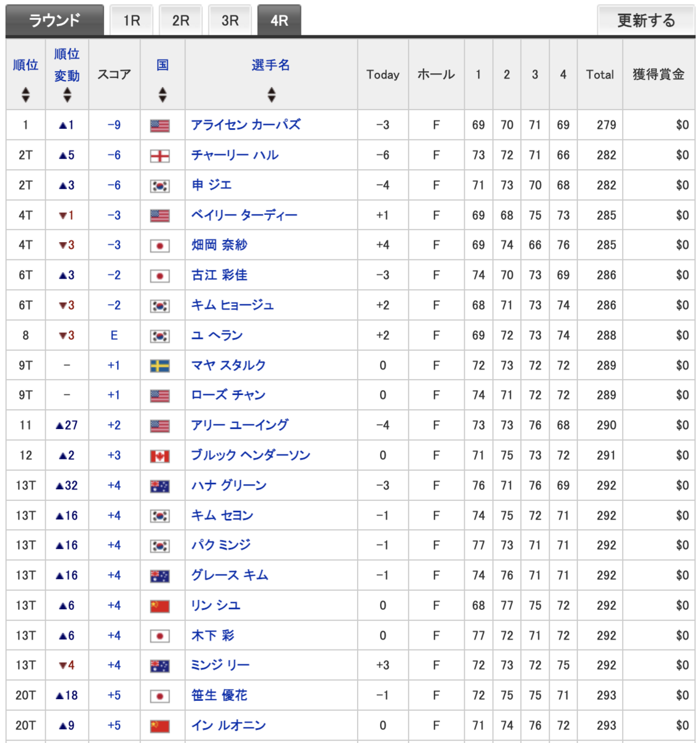Click the Total column header
The width and height of the screenshot is (700, 743).
(x=600, y=74)
